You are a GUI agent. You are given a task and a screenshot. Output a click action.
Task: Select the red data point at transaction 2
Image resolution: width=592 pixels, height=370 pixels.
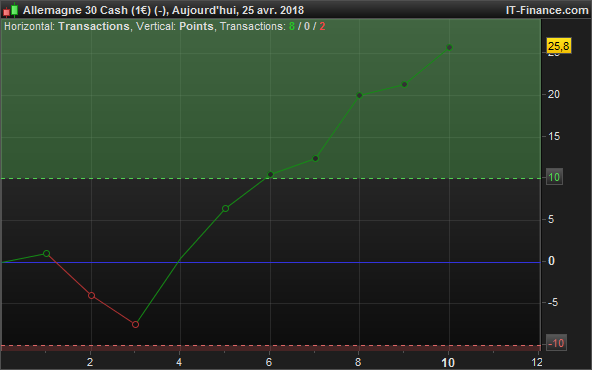coord(91,295)
